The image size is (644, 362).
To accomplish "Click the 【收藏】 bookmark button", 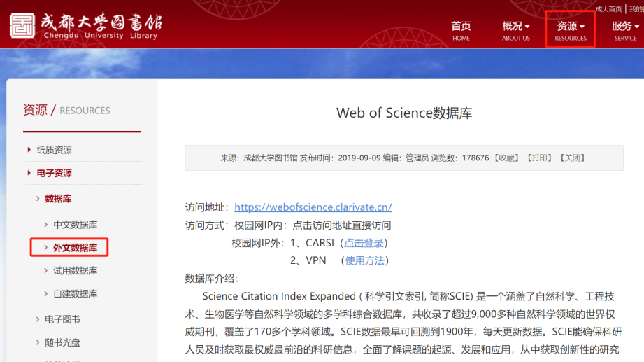I will (x=507, y=158).
